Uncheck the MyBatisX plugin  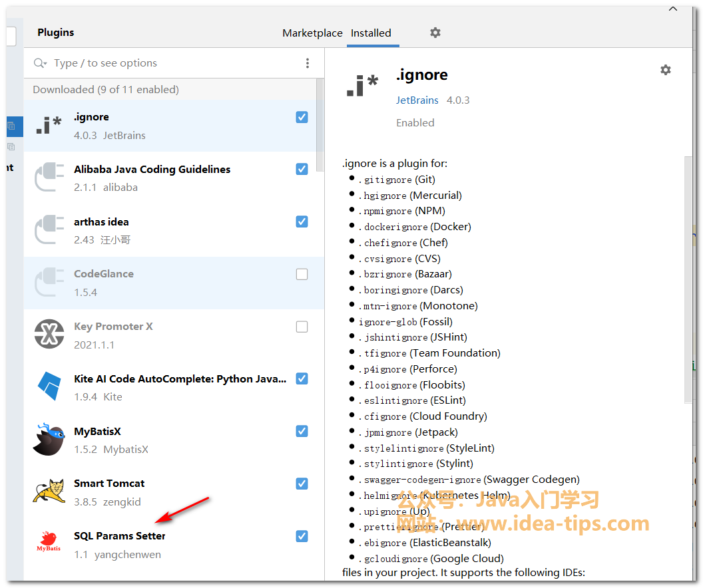pos(302,431)
